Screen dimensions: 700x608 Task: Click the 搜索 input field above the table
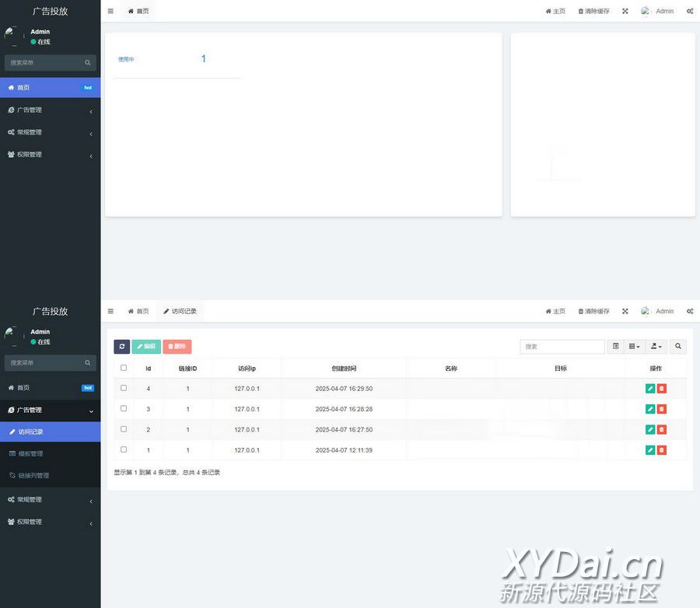(562, 346)
